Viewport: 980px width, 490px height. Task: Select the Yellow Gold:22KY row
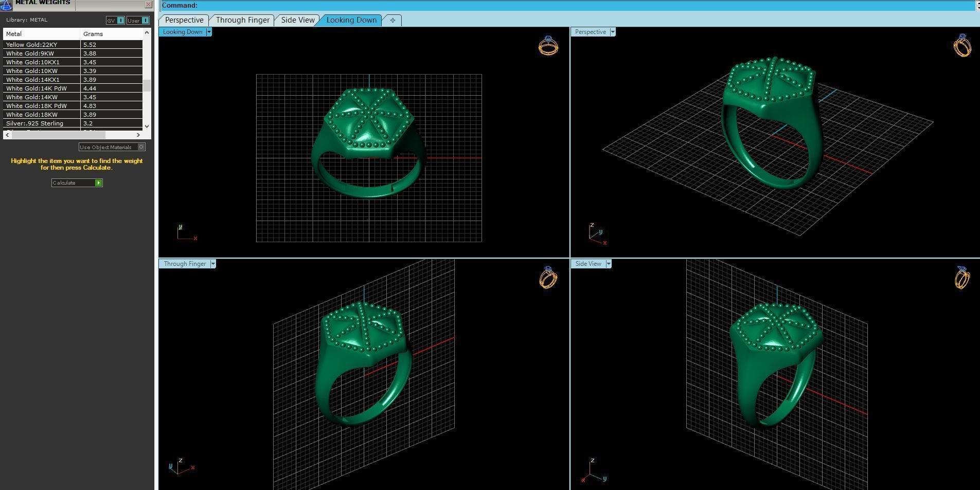point(73,45)
